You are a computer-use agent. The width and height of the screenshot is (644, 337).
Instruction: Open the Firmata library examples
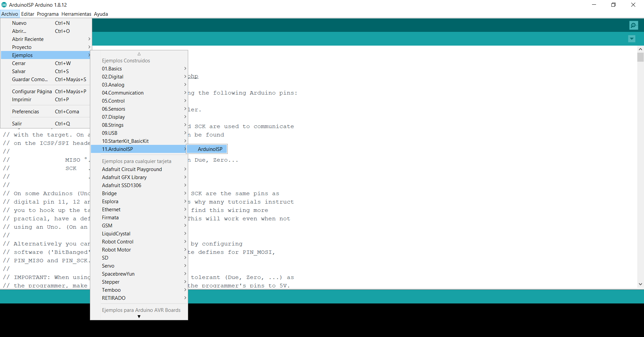(x=139, y=218)
